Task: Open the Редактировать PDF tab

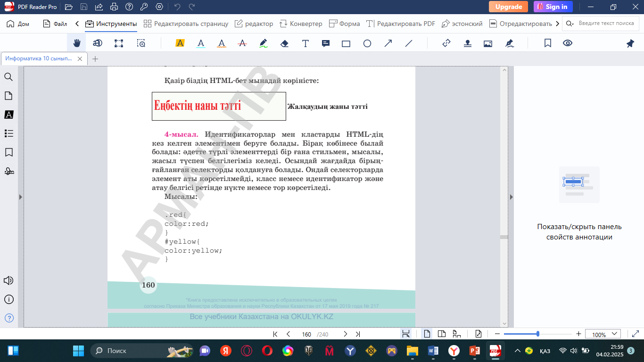Action: (401, 24)
